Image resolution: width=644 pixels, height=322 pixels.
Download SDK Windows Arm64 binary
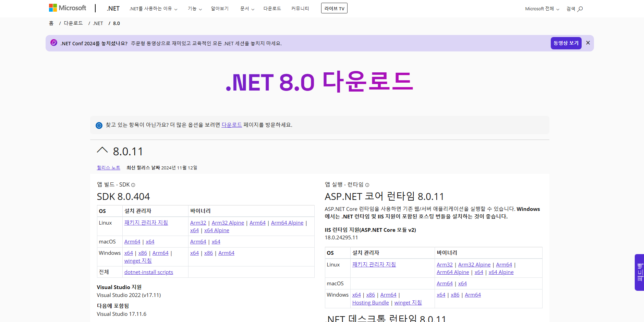click(226, 253)
